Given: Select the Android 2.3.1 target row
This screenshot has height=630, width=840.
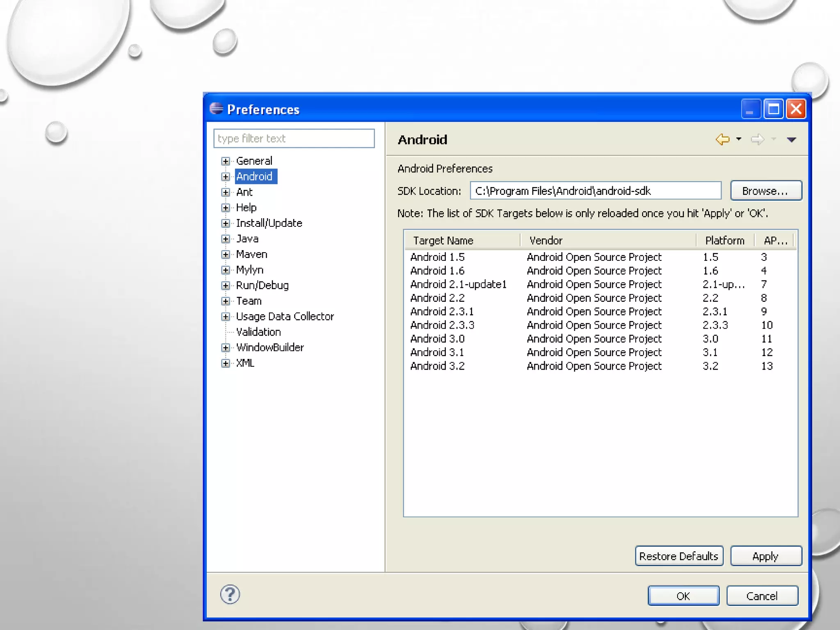Looking at the screenshot, I should coord(600,311).
